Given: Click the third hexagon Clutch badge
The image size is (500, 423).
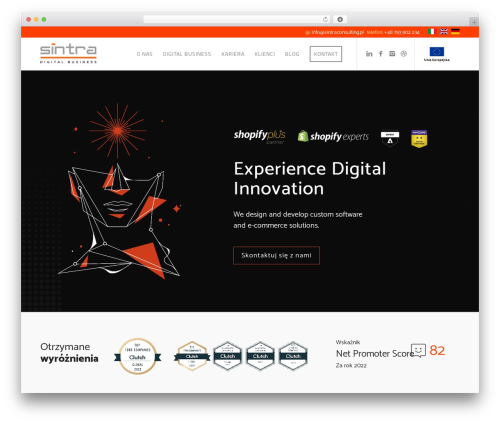Looking at the screenshot, I should (x=260, y=356).
